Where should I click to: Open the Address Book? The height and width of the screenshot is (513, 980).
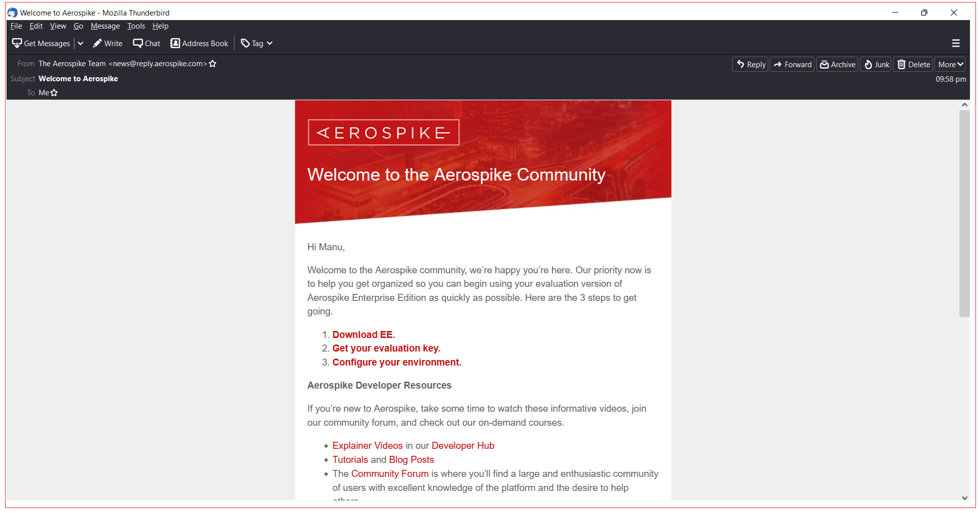click(199, 44)
